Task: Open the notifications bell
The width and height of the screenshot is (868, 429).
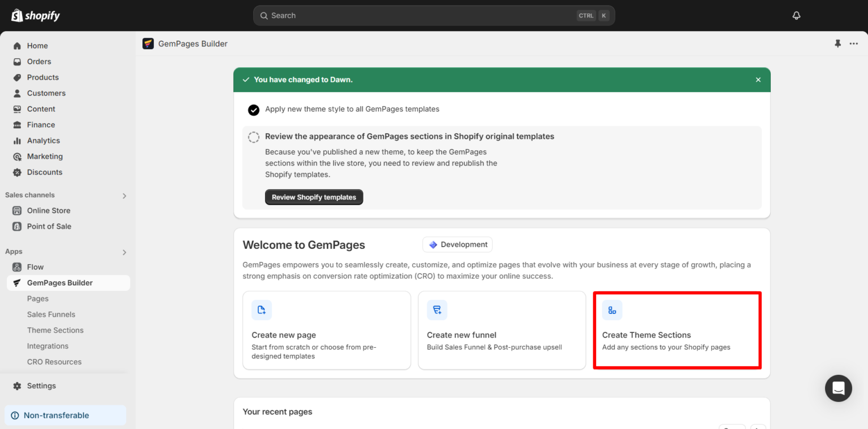Action: pyautogui.click(x=796, y=15)
